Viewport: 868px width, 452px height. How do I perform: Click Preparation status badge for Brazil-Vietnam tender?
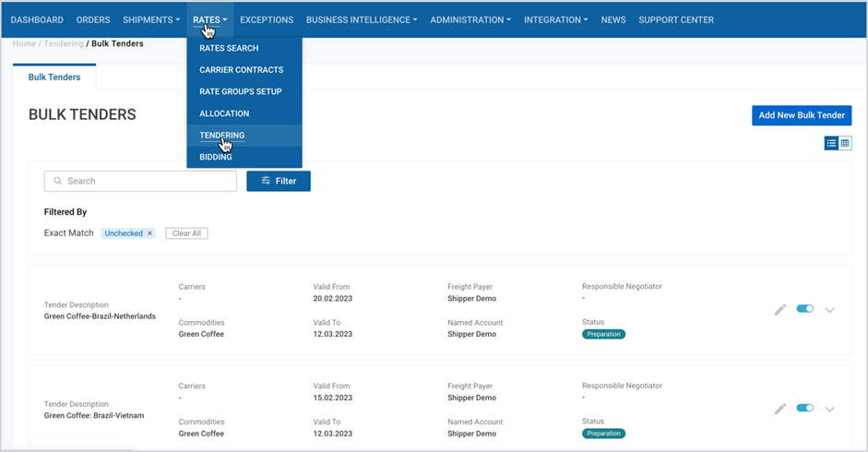click(603, 434)
